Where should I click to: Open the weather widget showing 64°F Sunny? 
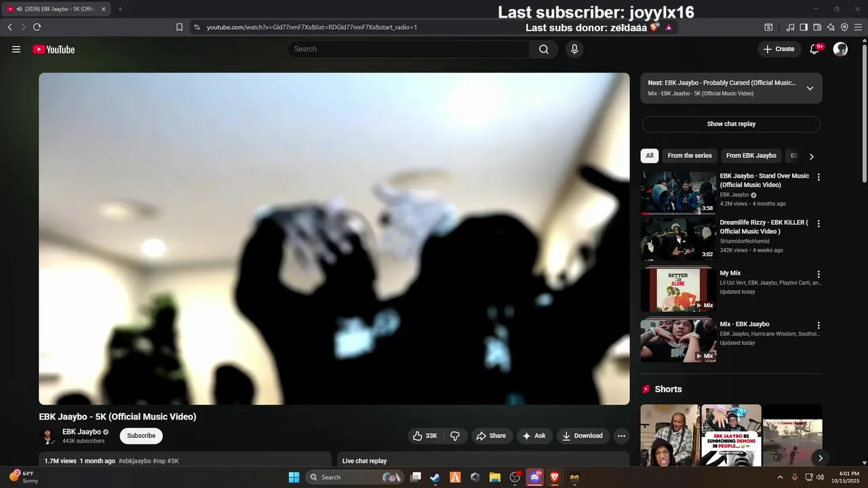pyautogui.click(x=24, y=477)
